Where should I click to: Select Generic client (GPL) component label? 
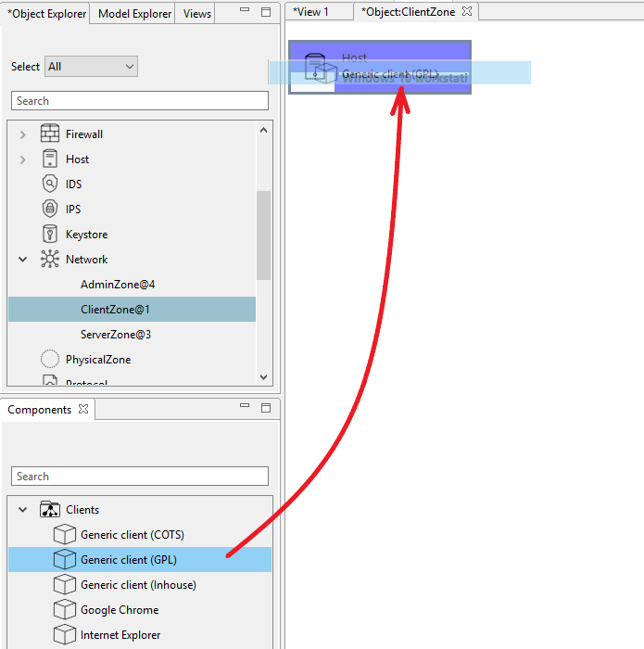[x=129, y=560]
